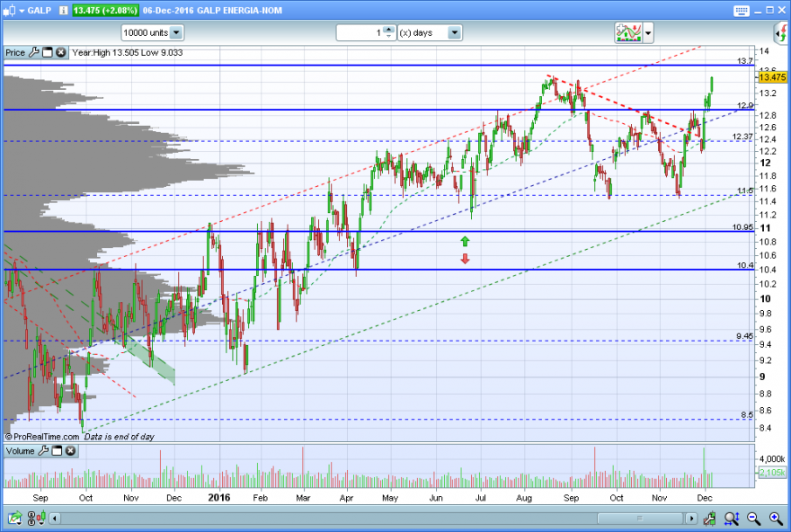Add an indicator to the chart

click(x=628, y=32)
